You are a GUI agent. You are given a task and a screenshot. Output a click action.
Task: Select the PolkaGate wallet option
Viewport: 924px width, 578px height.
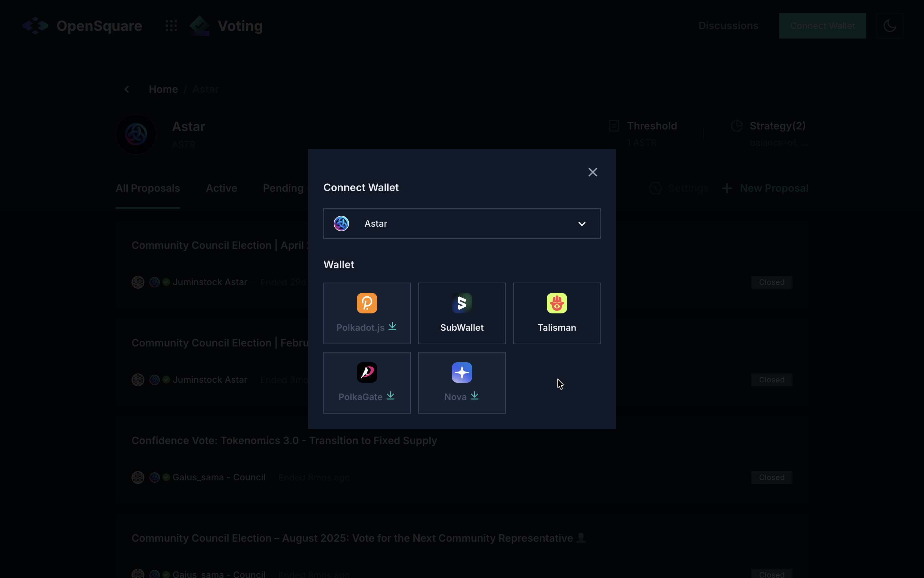pos(367,383)
